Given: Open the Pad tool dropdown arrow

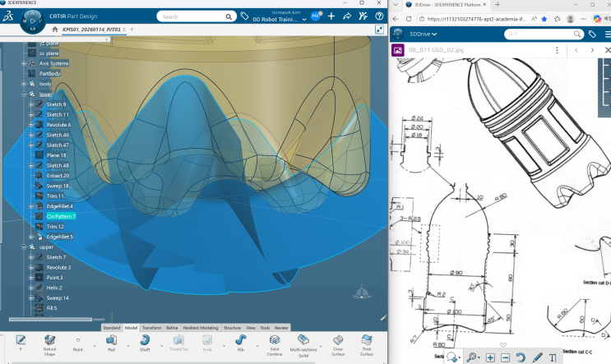Looking at the screenshot, I should (127, 346).
